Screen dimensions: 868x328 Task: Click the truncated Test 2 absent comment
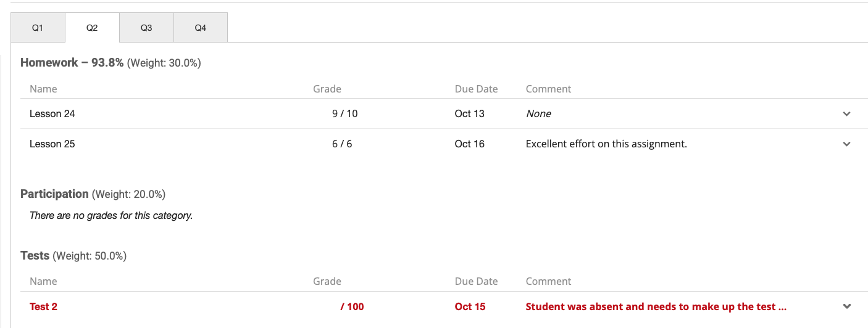656,307
